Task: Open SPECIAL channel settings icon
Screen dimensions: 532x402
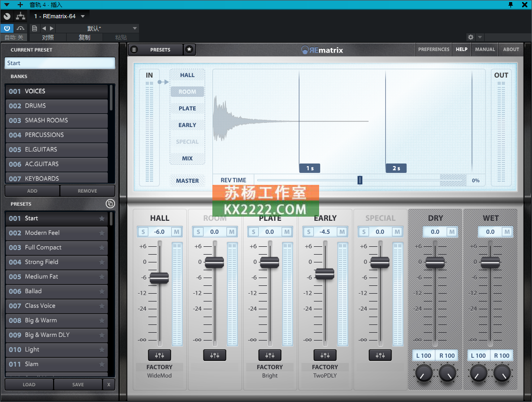Action: [380, 355]
